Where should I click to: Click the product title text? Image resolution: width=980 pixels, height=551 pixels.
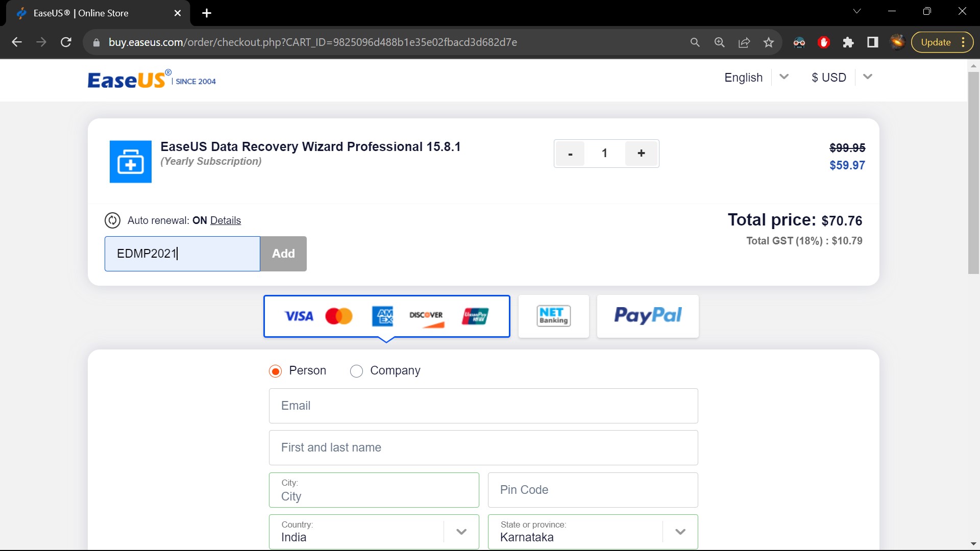click(310, 147)
